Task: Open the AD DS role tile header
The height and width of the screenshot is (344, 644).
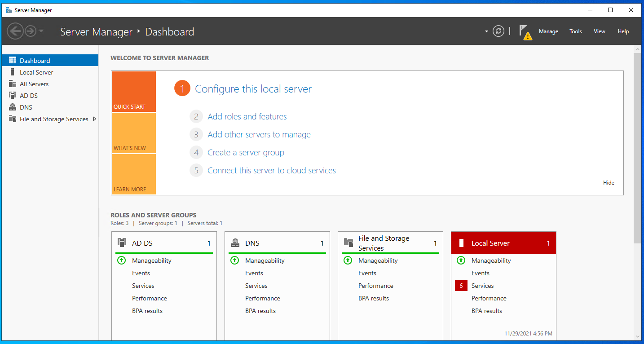Action: point(164,243)
